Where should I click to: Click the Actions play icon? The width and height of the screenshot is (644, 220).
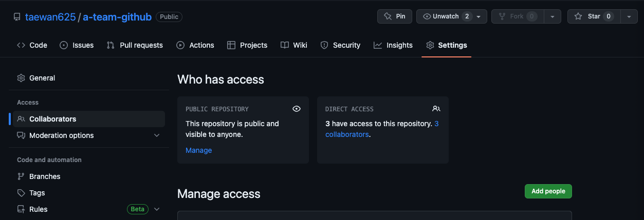[180, 45]
